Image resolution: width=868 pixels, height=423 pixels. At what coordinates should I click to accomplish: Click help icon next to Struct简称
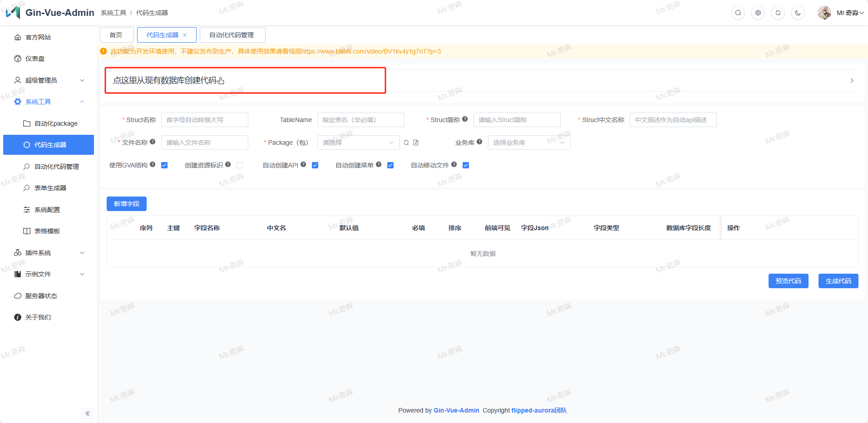(465, 119)
